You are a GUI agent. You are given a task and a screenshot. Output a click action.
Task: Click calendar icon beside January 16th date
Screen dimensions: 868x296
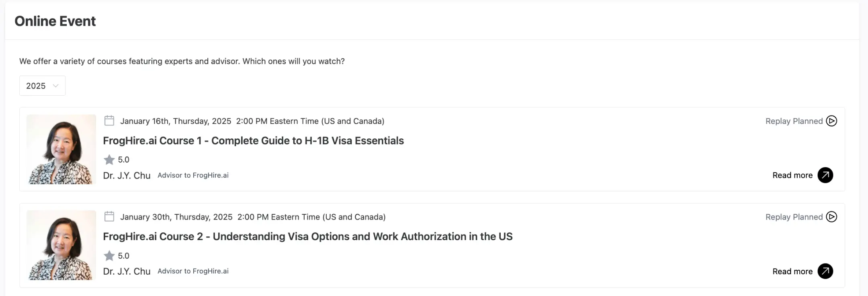109,121
